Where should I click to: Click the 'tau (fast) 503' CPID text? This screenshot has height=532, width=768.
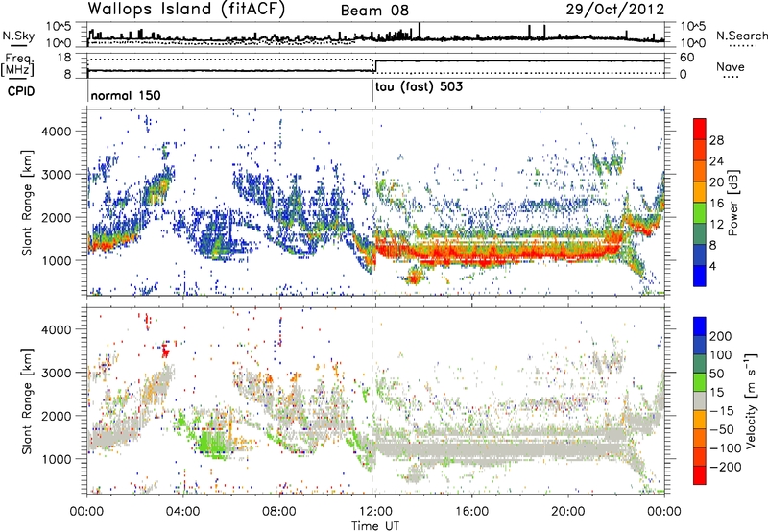coord(419,87)
